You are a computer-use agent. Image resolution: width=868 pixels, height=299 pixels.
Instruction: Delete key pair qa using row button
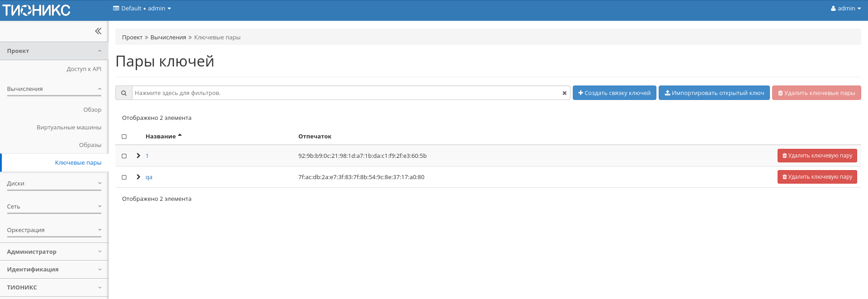click(x=817, y=177)
